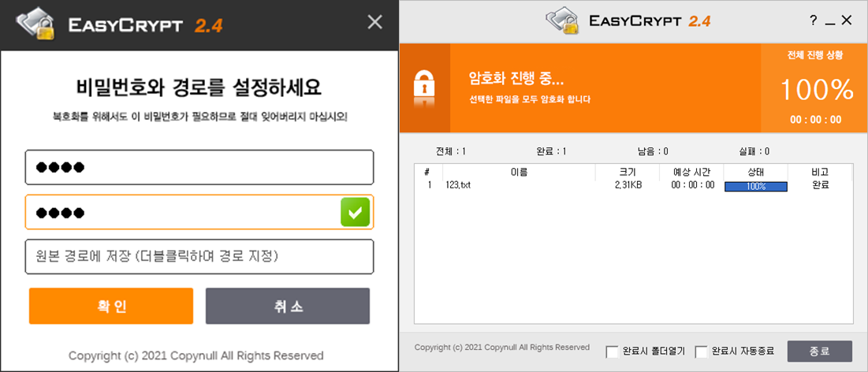Screen dimensions: 868x372
Task: Click the large 100% overall progress value
Action: click(817, 90)
